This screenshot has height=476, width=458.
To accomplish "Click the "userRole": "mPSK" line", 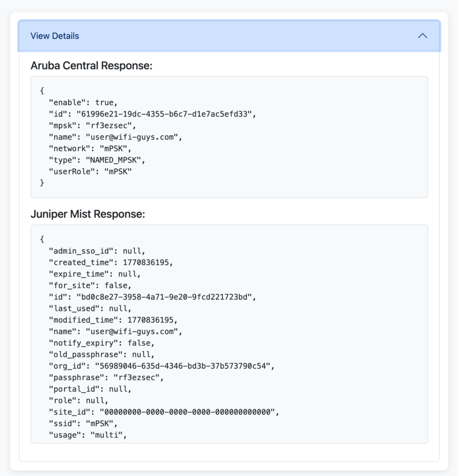I will point(91,172).
